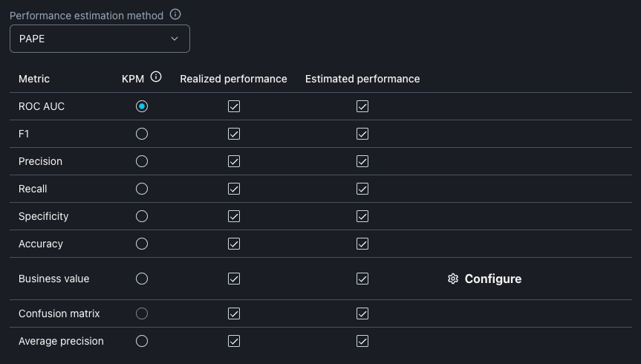
Task: Uncheck Business value estimated performance
Action: click(x=362, y=279)
